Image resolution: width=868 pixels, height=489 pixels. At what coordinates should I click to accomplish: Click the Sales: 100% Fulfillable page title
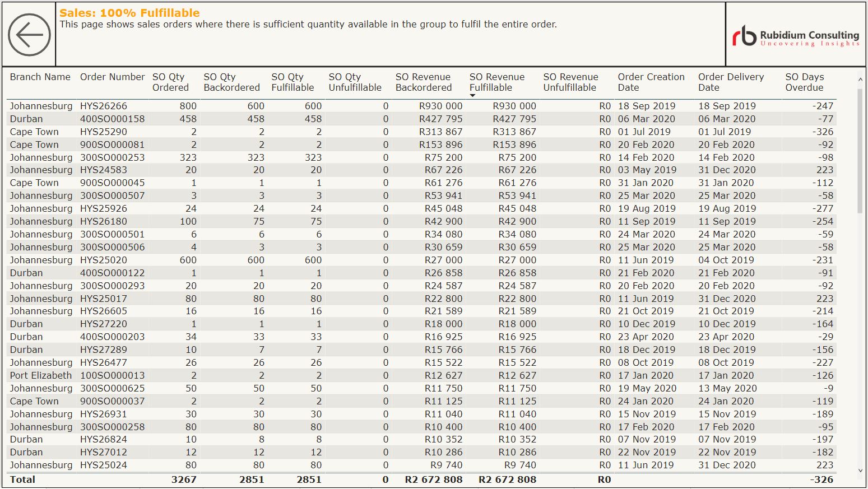click(x=129, y=13)
